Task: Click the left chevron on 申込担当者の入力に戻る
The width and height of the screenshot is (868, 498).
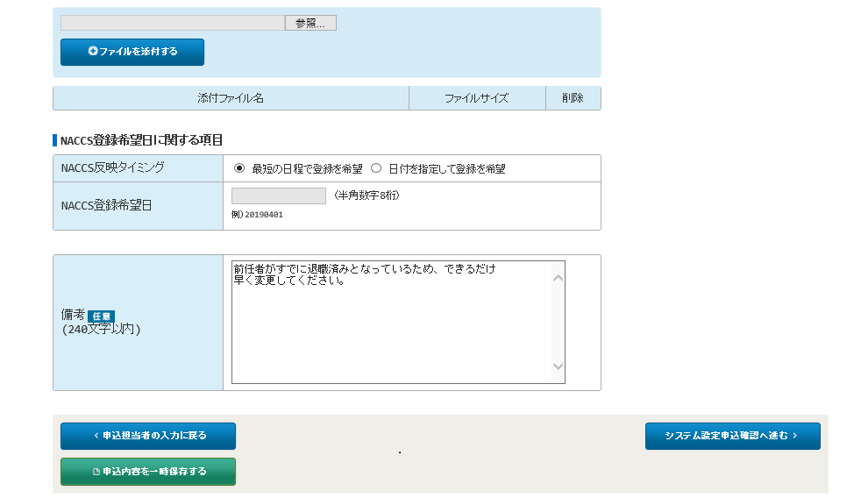Action: tap(96, 436)
